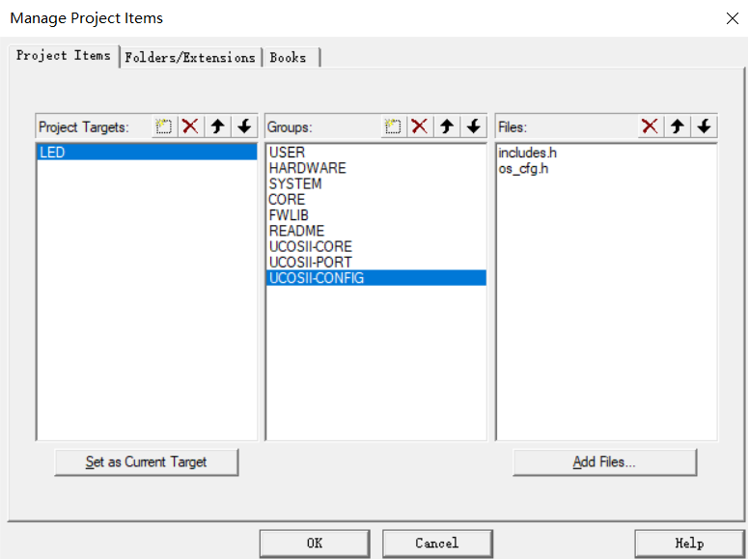Select FWLIB group
Screen dimensions: 749x560
click(x=375, y=215)
